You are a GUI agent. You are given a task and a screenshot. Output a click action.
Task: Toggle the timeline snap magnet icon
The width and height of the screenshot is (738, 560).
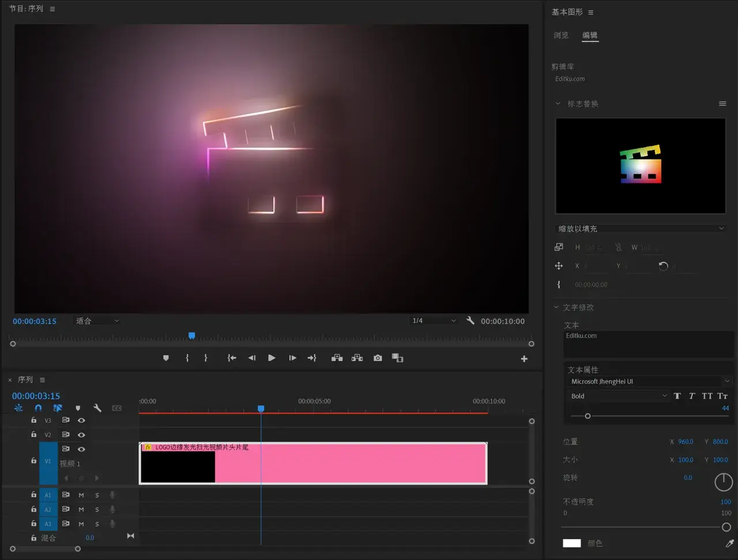coord(38,408)
